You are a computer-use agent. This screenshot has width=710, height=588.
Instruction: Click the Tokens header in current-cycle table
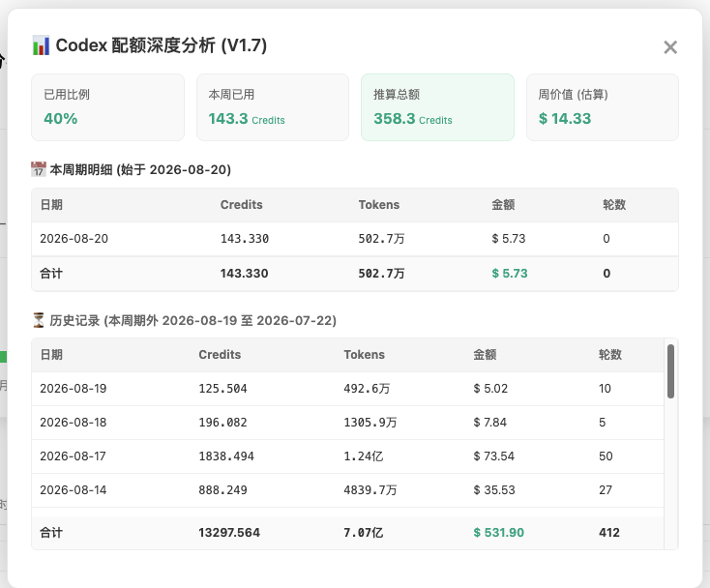pos(379,205)
